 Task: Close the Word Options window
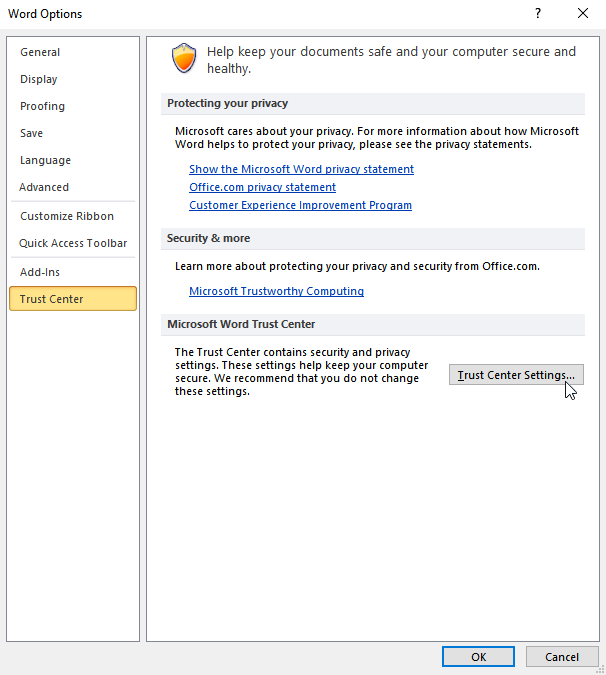583,13
